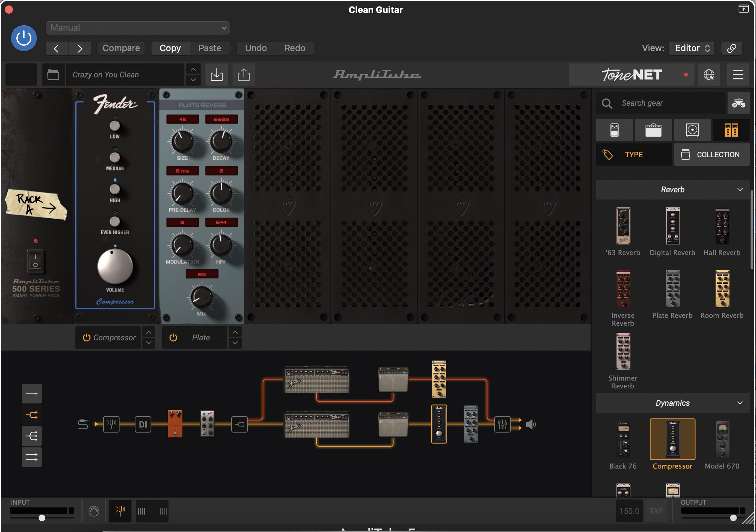Select the '63 Reverb unit
The width and height of the screenshot is (756, 532).
tap(623, 232)
